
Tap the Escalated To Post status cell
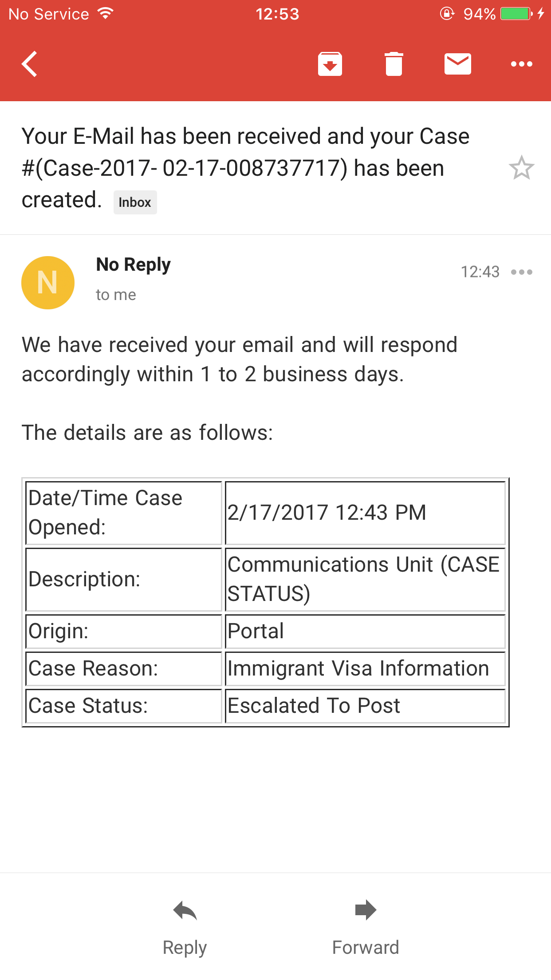[365, 706]
